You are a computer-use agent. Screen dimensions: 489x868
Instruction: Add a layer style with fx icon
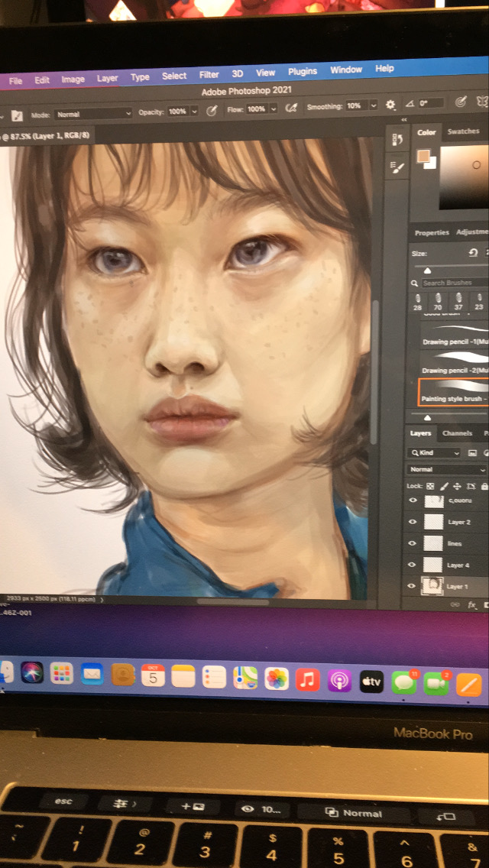[472, 606]
